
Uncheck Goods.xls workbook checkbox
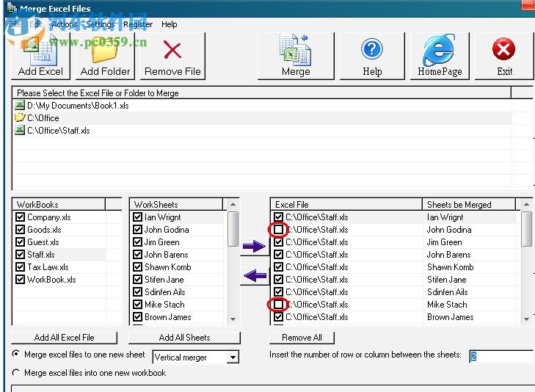20,230
